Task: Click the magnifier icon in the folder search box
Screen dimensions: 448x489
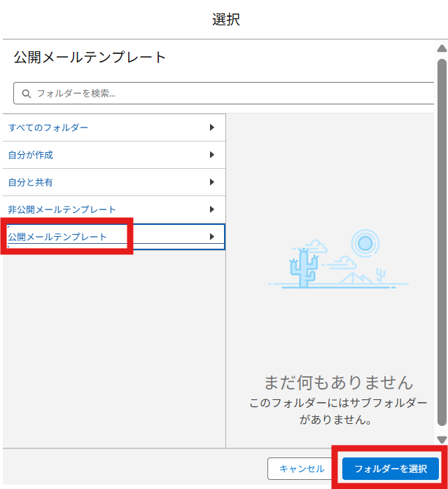Action: [x=26, y=93]
